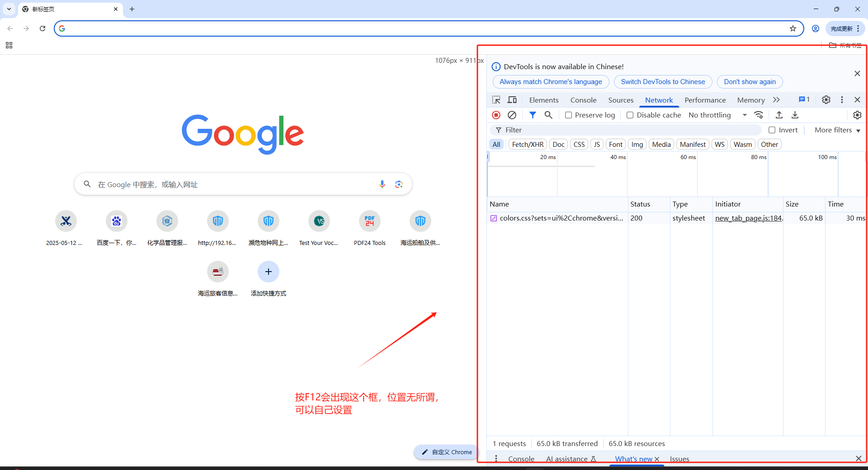Image resolution: width=868 pixels, height=470 pixels.
Task: Click the 添加快捷方式 add shortcut button
Action: 269,278
